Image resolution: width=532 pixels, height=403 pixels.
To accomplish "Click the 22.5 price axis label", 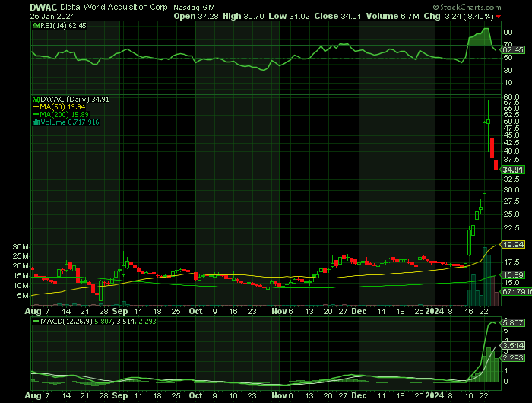I will (511, 228).
